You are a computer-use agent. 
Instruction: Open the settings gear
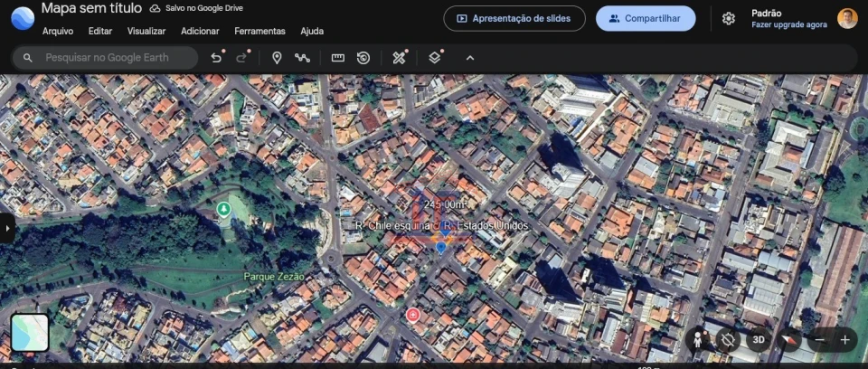coord(729,18)
